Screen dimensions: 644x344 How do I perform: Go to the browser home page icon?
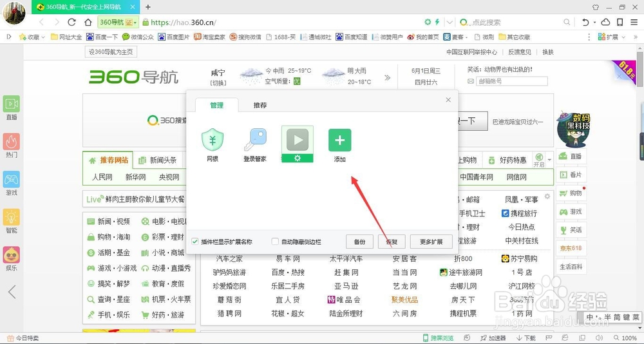pos(88,22)
